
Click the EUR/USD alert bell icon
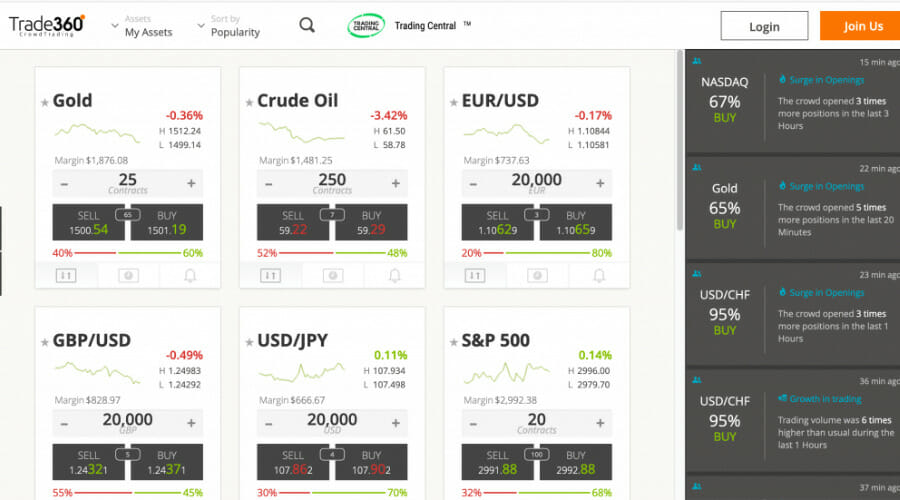pyautogui.click(x=599, y=276)
